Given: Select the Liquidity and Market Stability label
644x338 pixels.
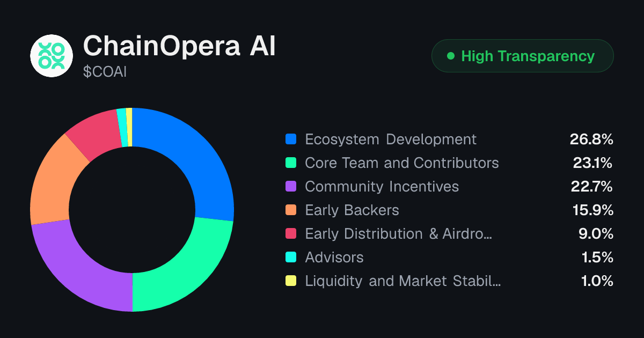Looking at the screenshot, I should coord(403,281).
